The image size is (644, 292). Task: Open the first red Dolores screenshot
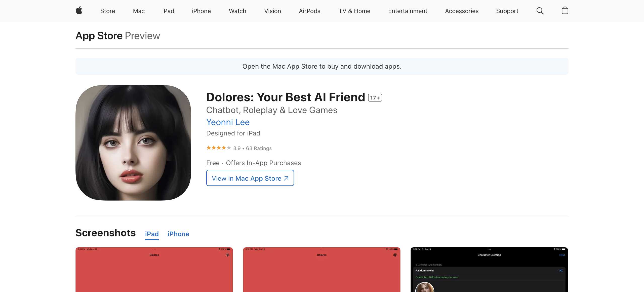click(154, 270)
